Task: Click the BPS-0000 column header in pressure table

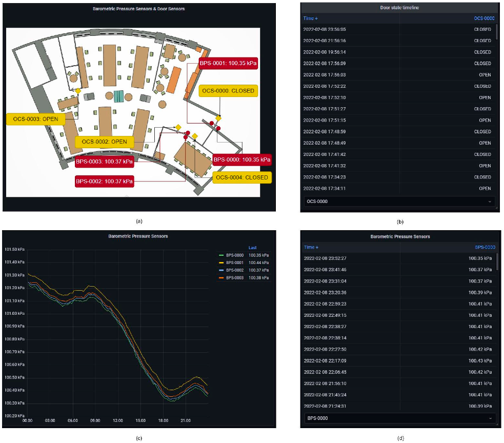Action: pyautogui.click(x=483, y=247)
